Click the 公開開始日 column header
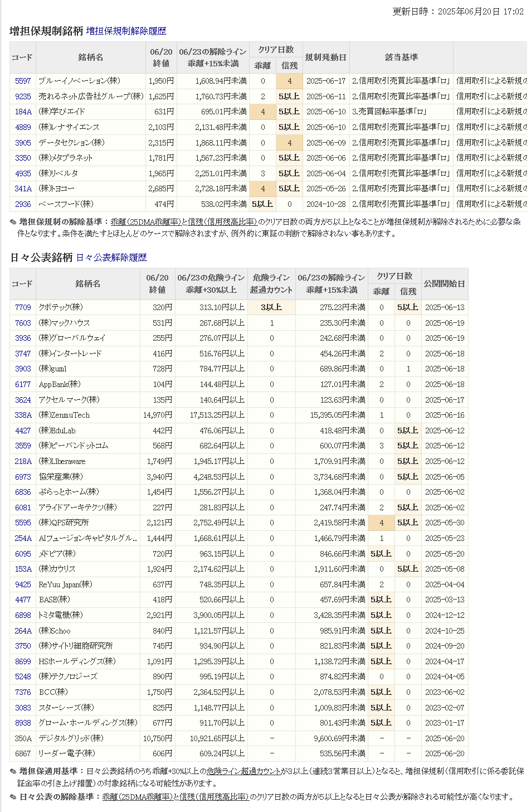Image resolution: width=531 pixels, height=812 pixels. pyautogui.click(x=444, y=284)
